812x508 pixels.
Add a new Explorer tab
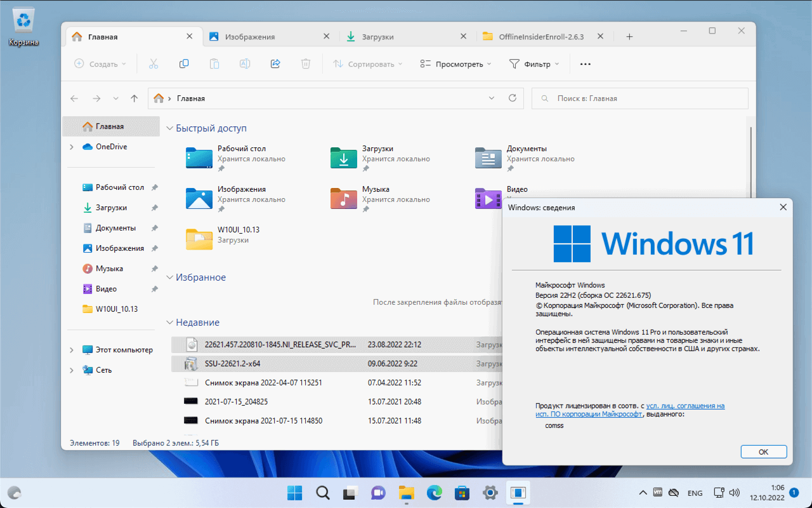click(629, 37)
